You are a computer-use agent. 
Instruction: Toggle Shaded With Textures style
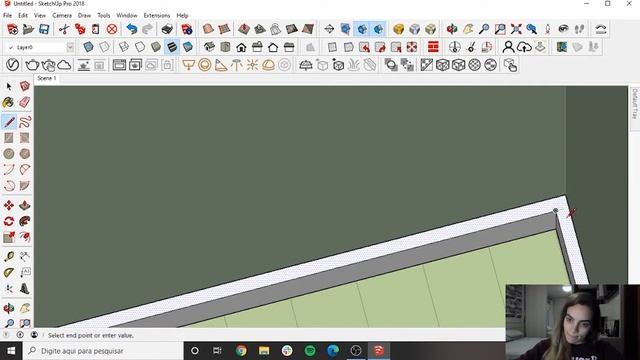(x=172, y=47)
